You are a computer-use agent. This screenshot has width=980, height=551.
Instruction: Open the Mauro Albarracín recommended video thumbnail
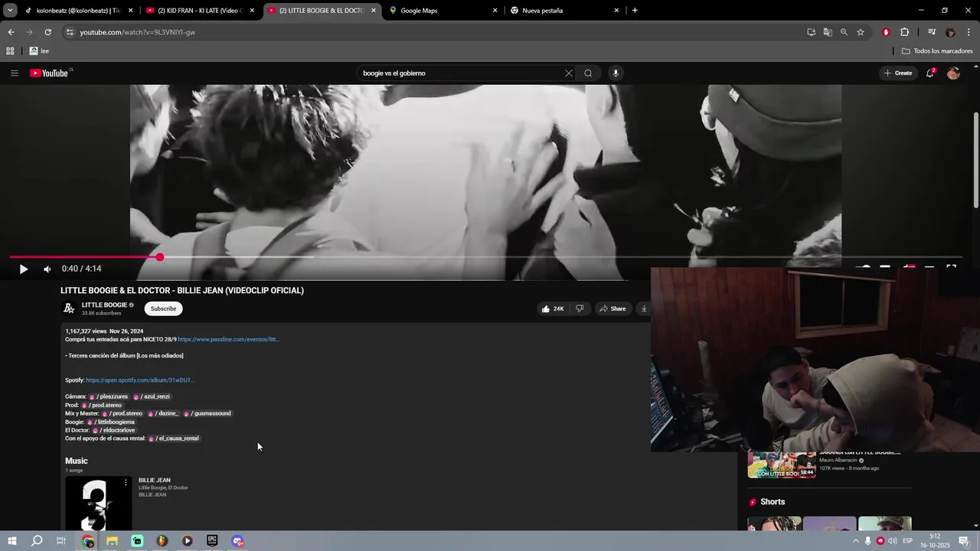(782, 465)
